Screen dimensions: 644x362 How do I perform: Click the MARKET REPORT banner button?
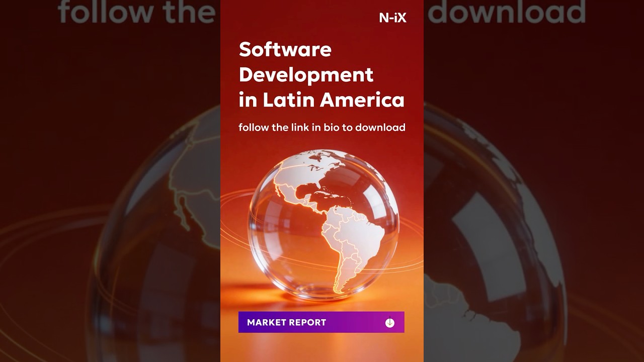tap(321, 322)
